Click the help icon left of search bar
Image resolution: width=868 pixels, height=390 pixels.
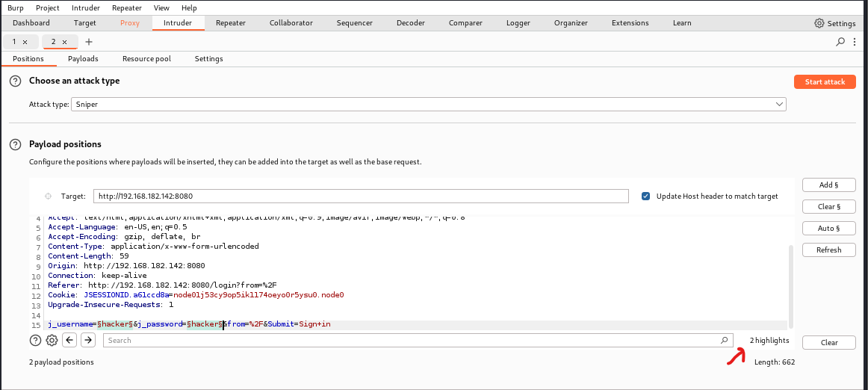point(35,341)
